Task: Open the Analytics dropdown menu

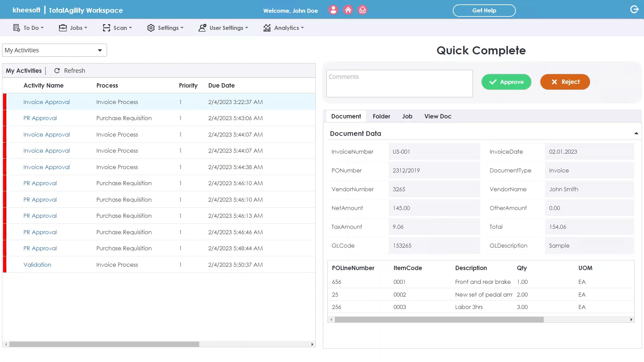Action: point(283,28)
